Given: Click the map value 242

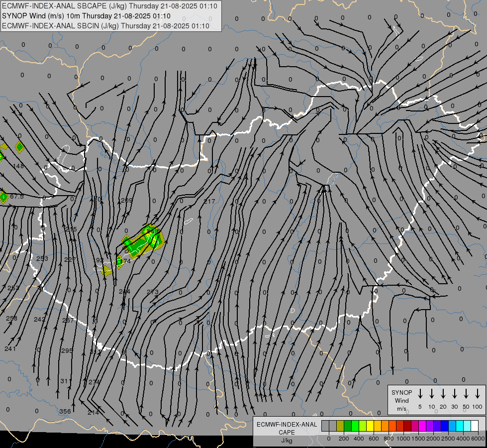Looking at the screenshot, I should click(x=40, y=319).
